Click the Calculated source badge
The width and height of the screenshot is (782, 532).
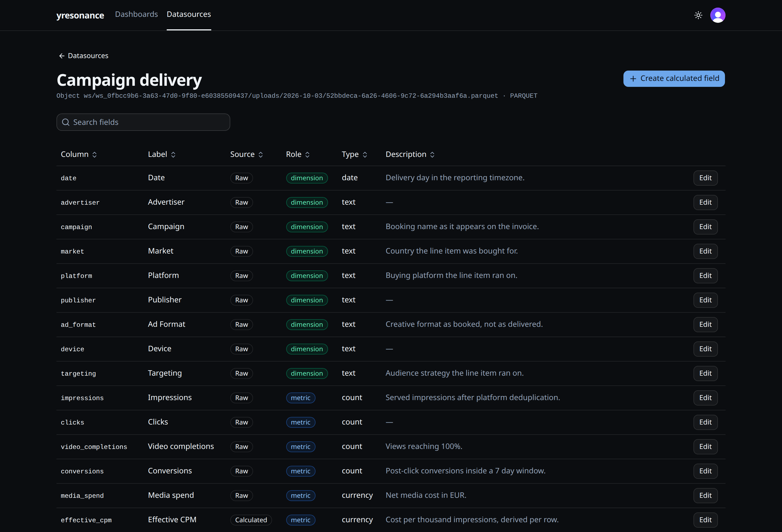coord(251,520)
